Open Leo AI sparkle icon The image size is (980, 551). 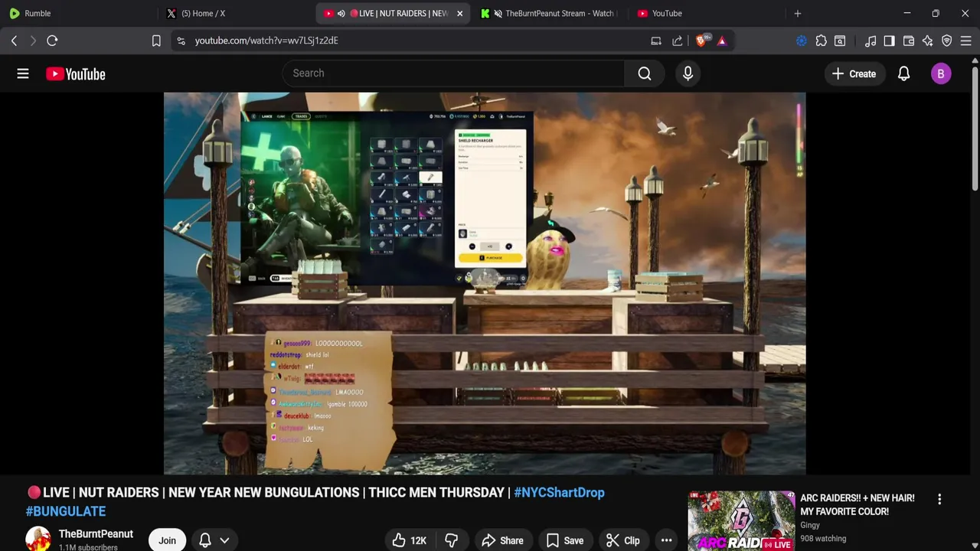click(x=928, y=41)
